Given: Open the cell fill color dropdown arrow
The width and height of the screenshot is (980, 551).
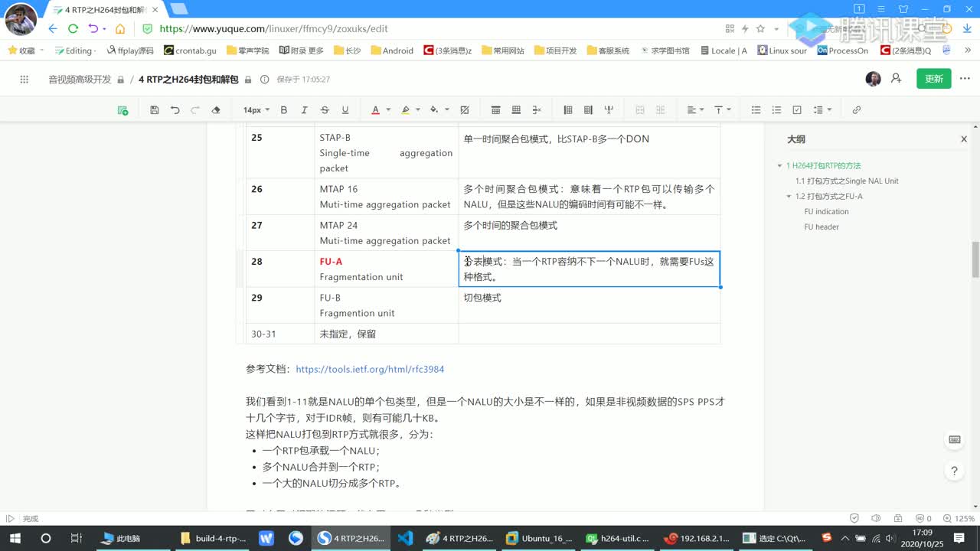Looking at the screenshot, I should (x=447, y=110).
